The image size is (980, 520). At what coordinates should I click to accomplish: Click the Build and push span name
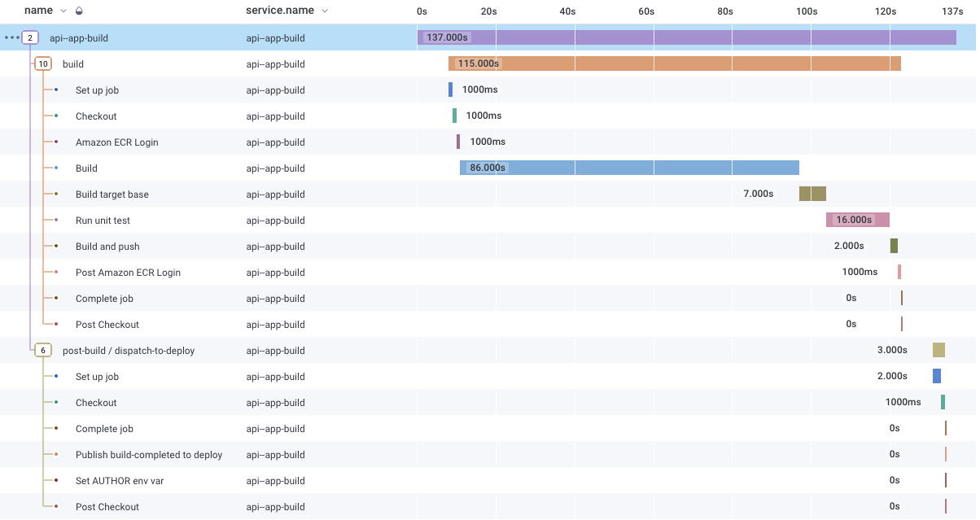click(x=107, y=247)
